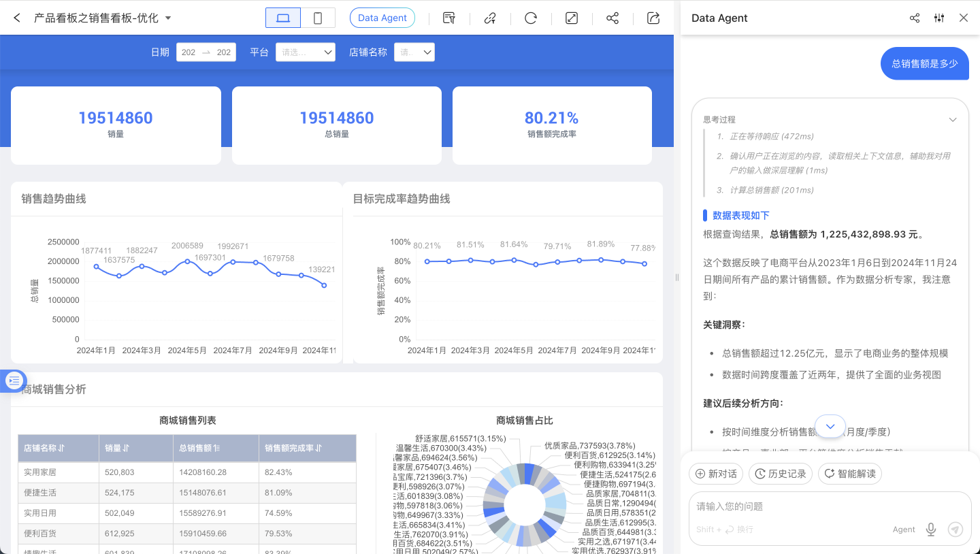Refresh the dashboard data
Image resolution: width=980 pixels, height=554 pixels.
pyautogui.click(x=530, y=18)
